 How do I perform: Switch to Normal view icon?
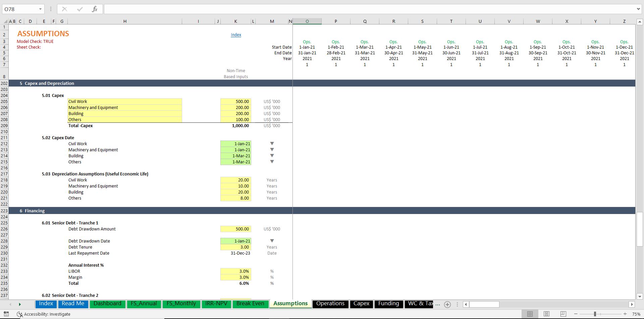pos(530,314)
